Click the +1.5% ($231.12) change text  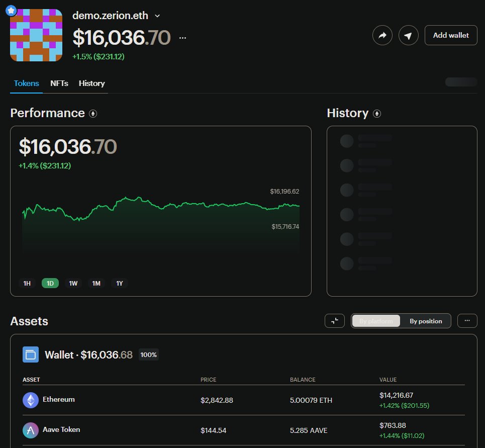point(99,57)
